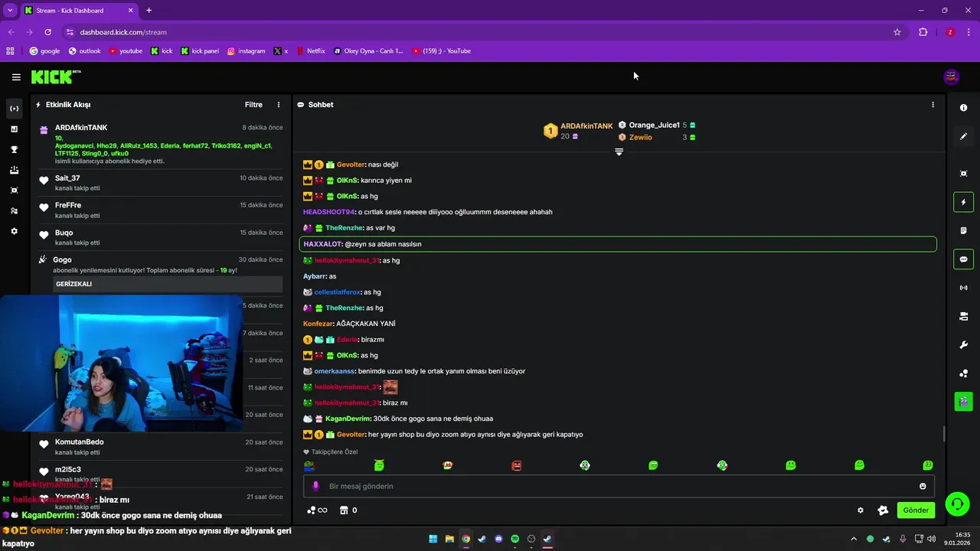980x551 pixels.
Task: Collapse the gift leaderboard arrow in chat
Action: pyautogui.click(x=619, y=152)
